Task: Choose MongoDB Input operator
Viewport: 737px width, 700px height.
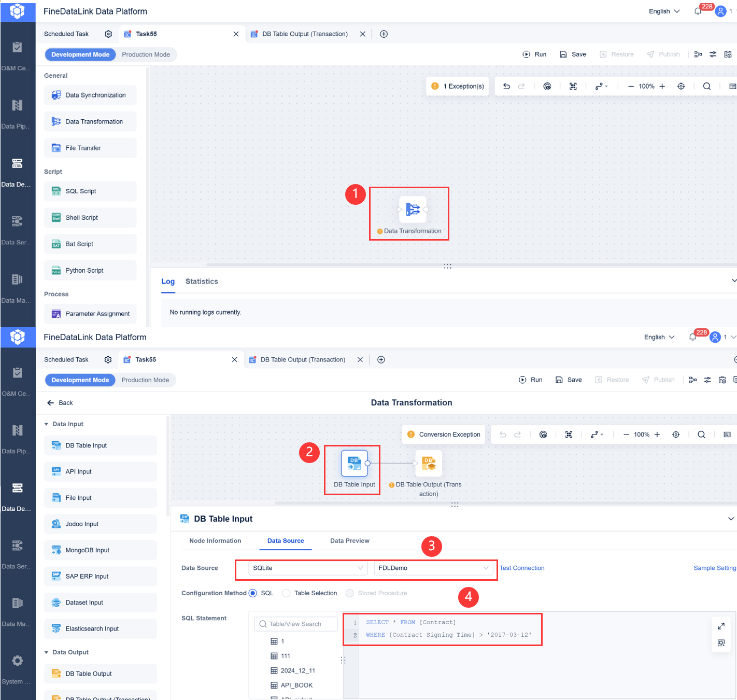Action: click(100, 550)
